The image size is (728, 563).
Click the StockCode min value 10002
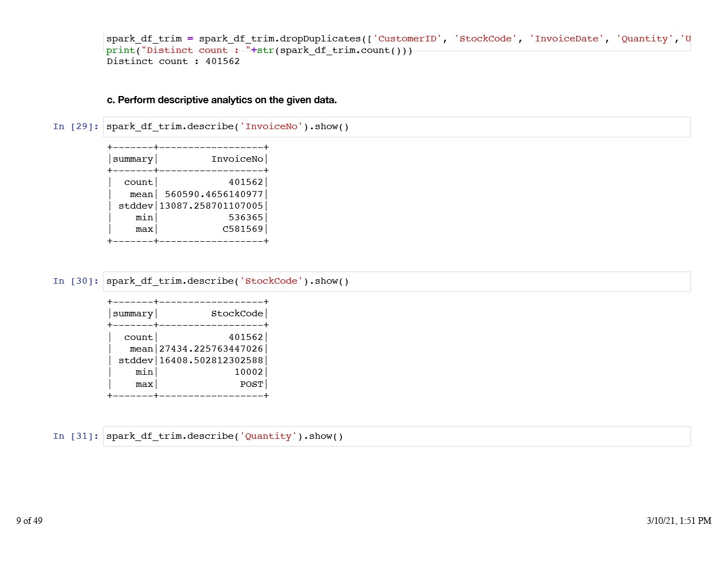pyautogui.click(x=249, y=372)
